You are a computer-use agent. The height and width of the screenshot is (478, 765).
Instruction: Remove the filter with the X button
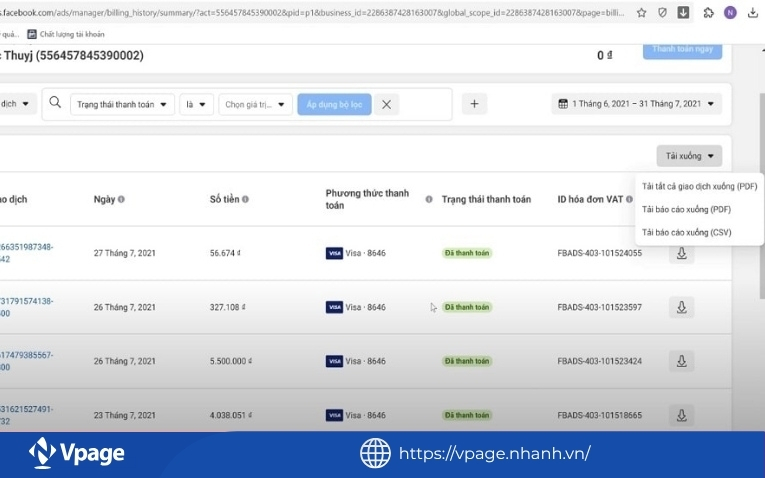coord(386,104)
